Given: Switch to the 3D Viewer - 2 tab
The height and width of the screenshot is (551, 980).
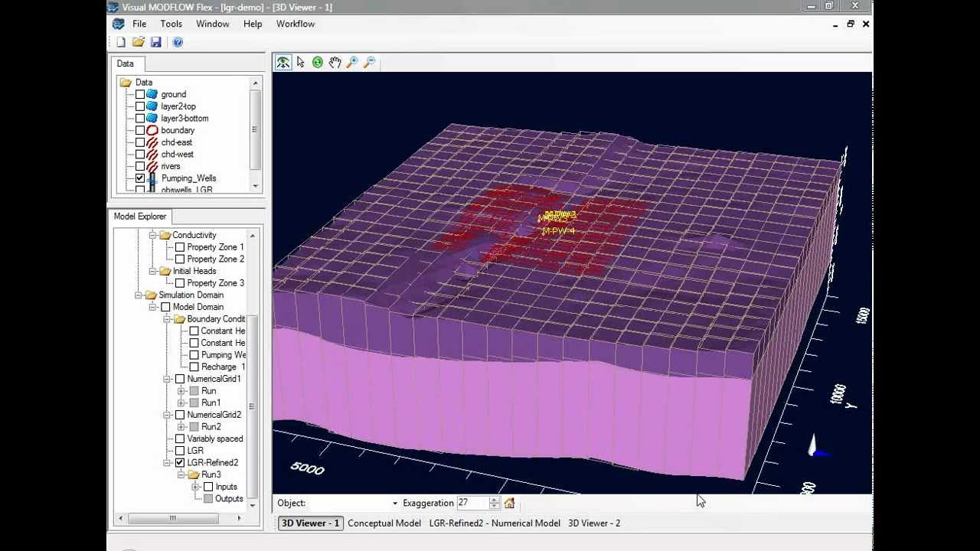Looking at the screenshot, I should pos(594,523).
